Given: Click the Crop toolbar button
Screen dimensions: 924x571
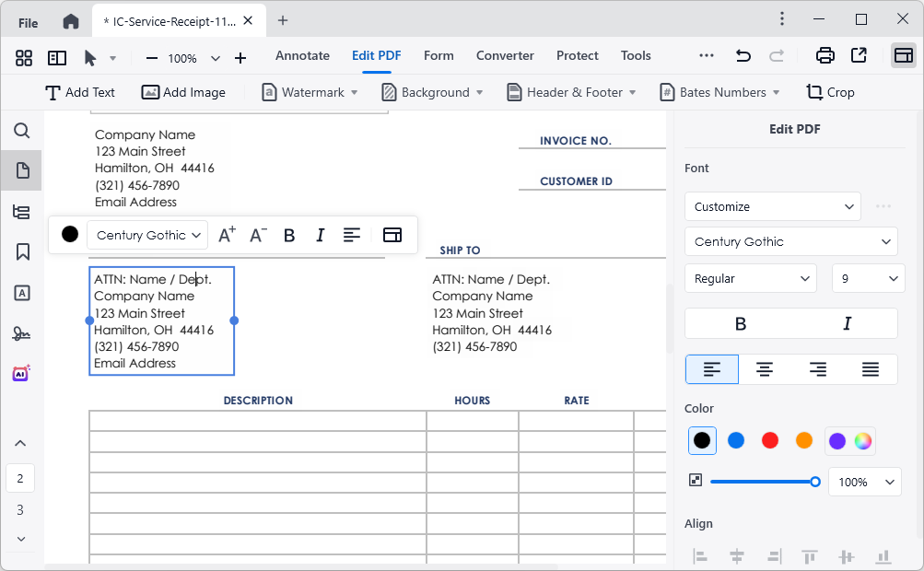Looking at the screenshot, I should [830, 92].
